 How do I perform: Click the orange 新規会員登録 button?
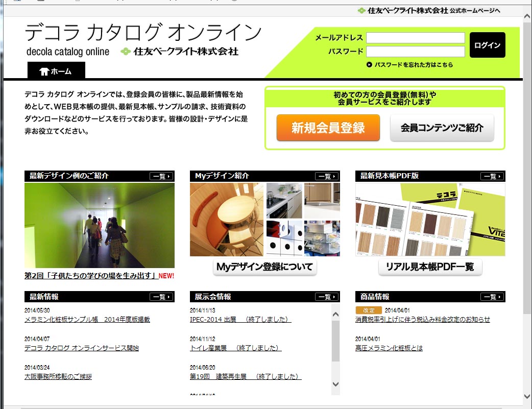[328, 128]
